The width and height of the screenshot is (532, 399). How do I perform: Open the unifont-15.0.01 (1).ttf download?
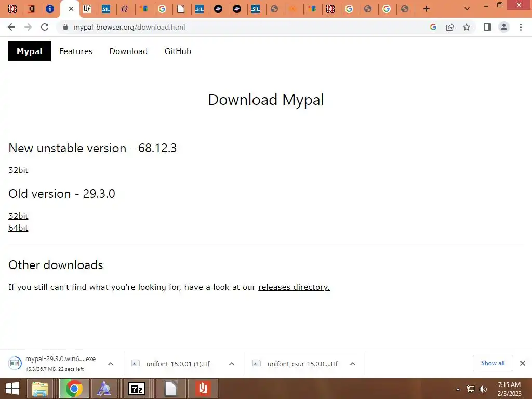[178, 364]
